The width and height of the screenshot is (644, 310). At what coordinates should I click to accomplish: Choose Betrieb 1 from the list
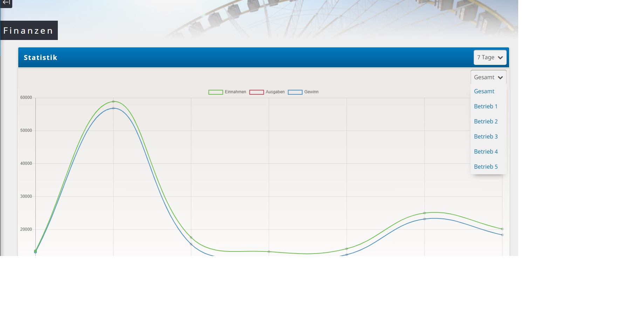485,106
